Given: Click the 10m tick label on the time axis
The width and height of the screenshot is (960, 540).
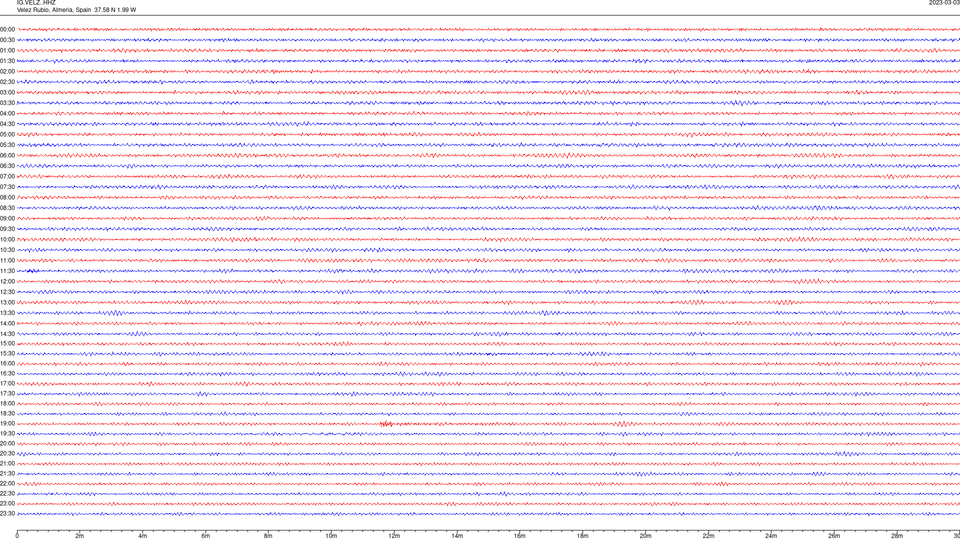Looking at the screenshot, I should click(331, 536).
